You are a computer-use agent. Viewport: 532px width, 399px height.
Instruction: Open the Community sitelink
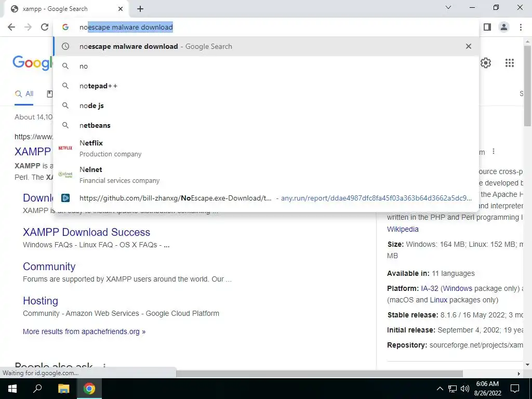[x=49, y=267]
